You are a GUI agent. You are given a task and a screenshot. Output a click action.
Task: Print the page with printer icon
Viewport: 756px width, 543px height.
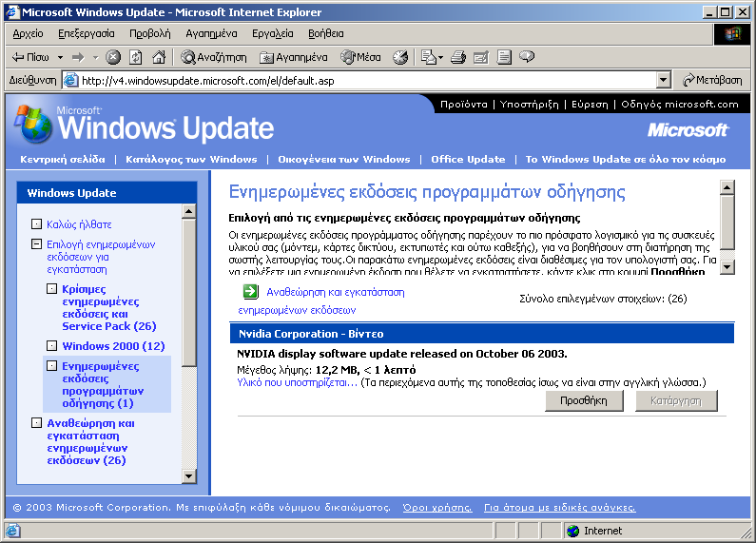(458, 57)
